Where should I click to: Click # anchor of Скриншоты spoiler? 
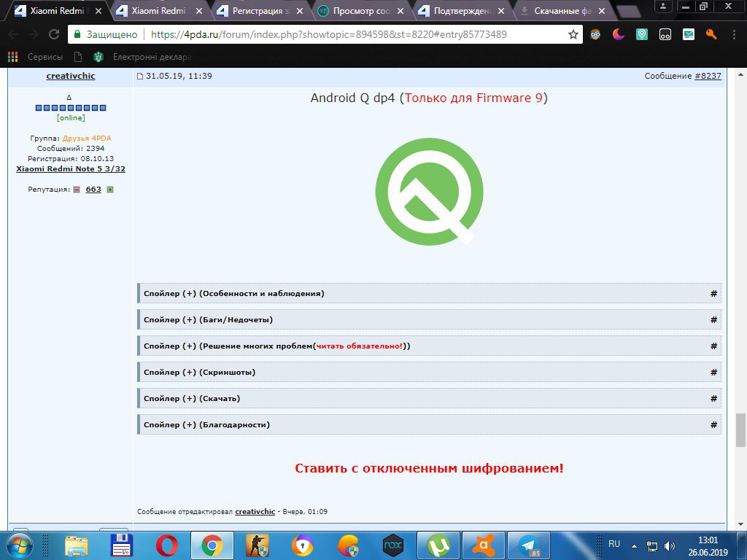point(713,373)
